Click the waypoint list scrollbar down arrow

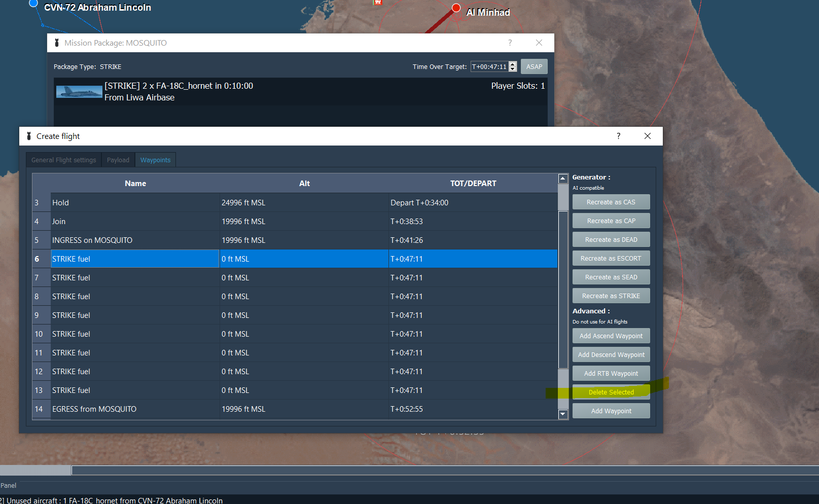pyautogui.click(x=562, y=414)
